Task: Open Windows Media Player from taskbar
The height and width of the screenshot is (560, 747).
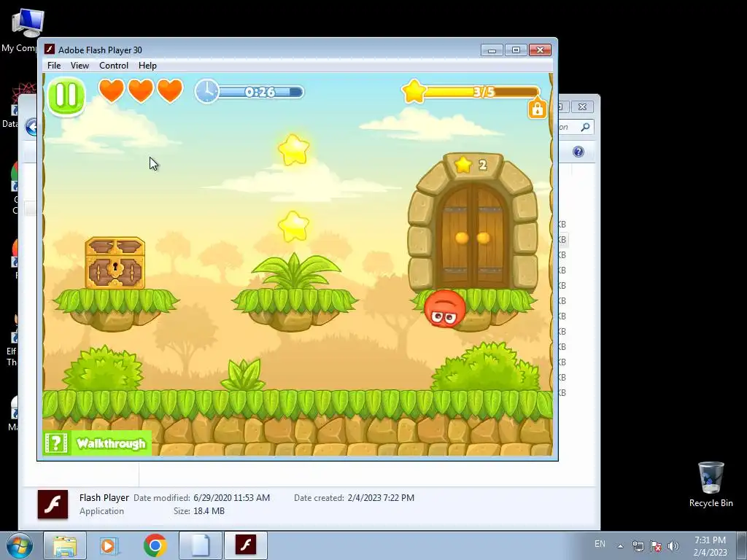Action: (x=109, y=545)
